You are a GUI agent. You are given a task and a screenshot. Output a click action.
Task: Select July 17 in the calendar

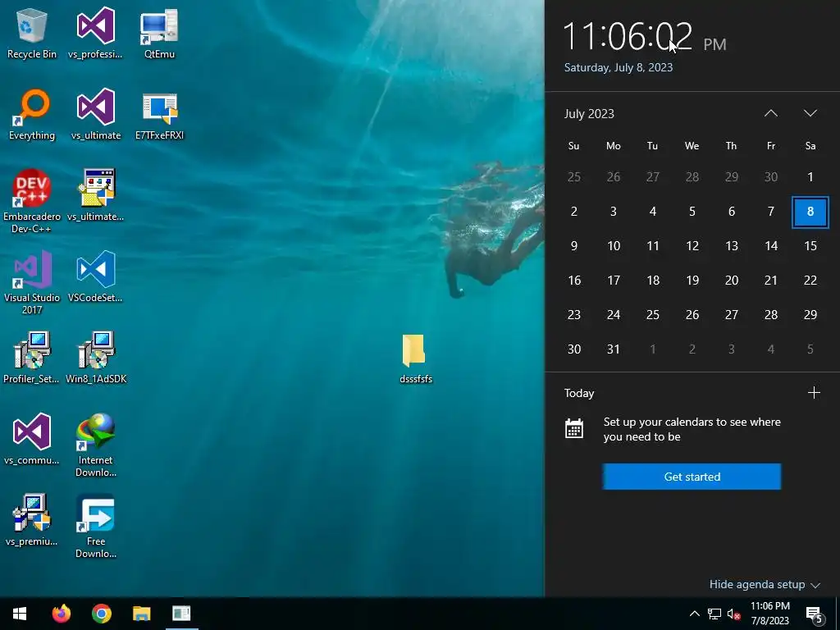[614, 281]
